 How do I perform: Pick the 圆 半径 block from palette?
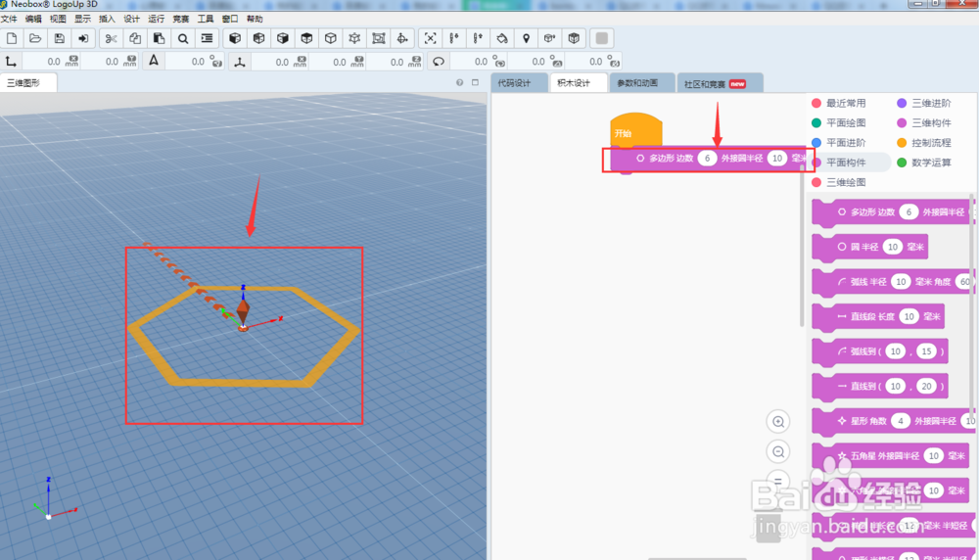coord(869,248)
